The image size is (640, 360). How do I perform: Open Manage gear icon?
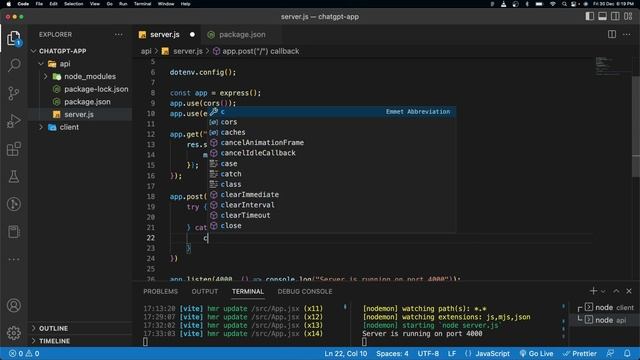pyautogui.click(x=14, y=333)
